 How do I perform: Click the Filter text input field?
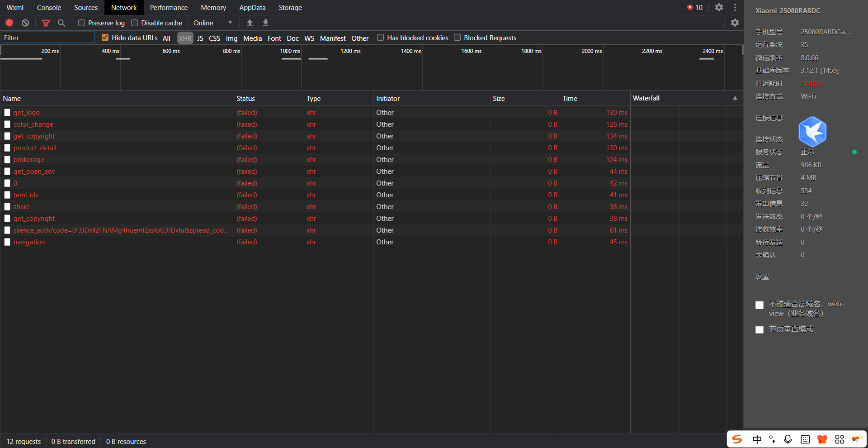coord(48,38)
